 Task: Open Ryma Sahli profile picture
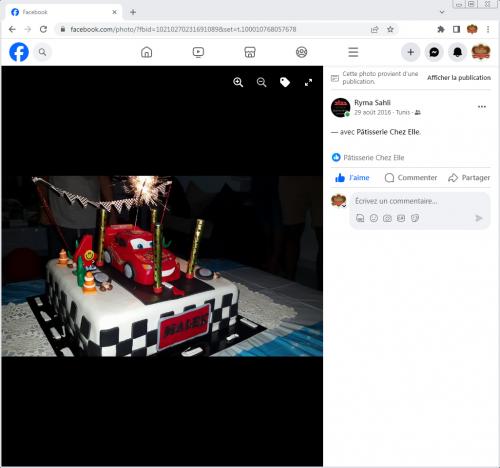[x=340, y=107]
